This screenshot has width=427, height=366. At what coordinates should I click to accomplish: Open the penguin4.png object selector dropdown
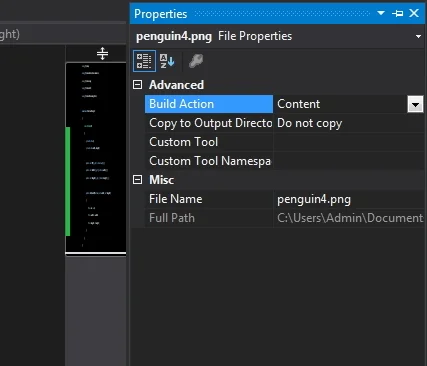click(x=418, y=36)
